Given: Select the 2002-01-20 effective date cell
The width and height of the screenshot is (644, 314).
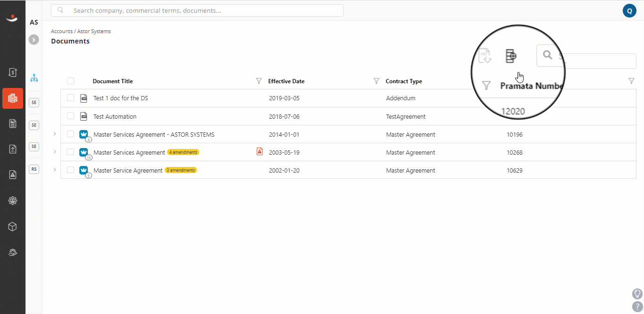Looking at the screenshot, I should pos(284,170).
